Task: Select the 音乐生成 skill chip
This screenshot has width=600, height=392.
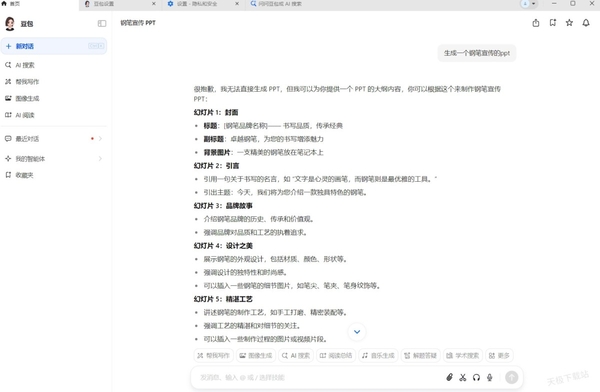Action: click(378, 356)
